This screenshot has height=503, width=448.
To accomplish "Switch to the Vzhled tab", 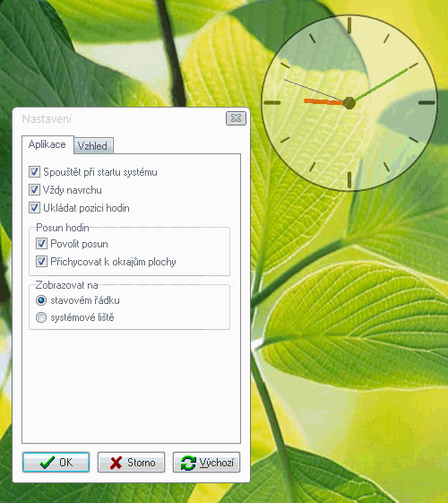I will click(x=93, y=146).
